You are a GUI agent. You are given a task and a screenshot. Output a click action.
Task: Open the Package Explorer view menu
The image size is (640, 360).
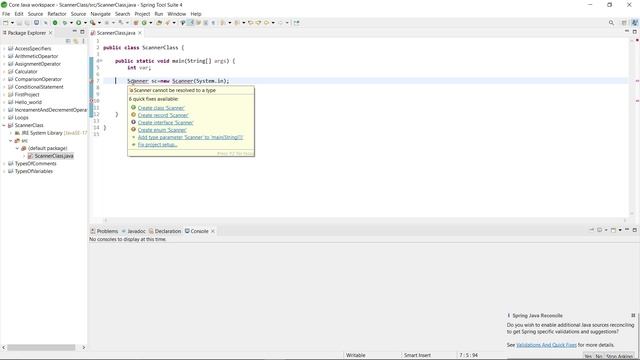pyautogui.click(x=83, y=41)
